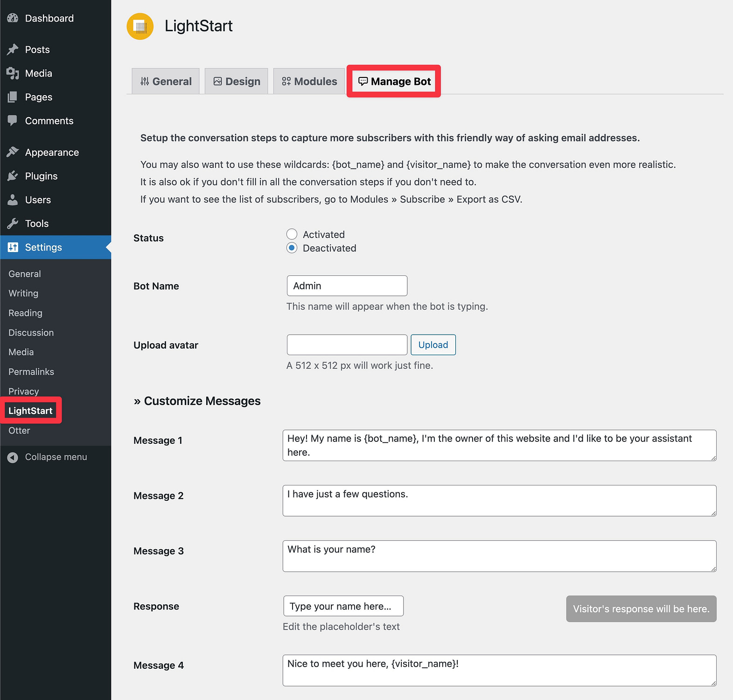This screenshot has height=700, width=733.
Task: Click the Pages stacked-sheets icon
Action: tap(13, 97)
